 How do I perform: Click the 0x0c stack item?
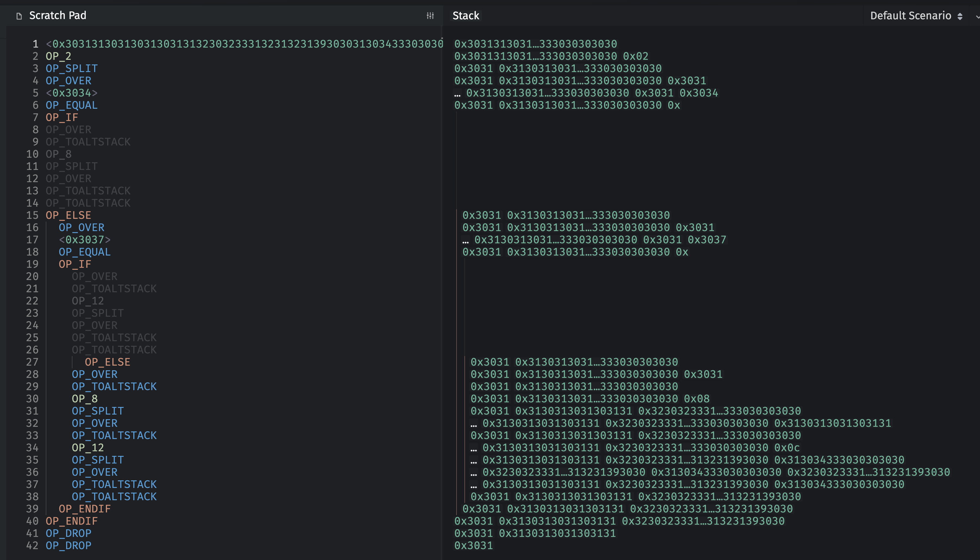point(787,448)
